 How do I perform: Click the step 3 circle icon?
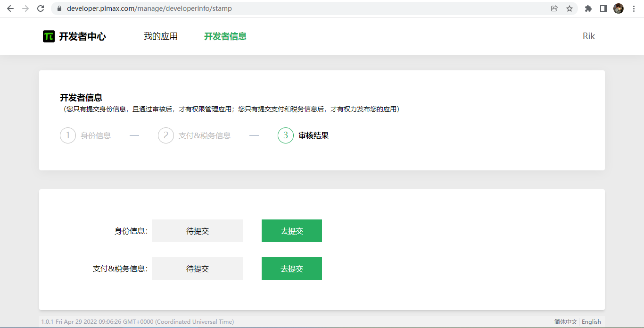click(x=286, y=135)
